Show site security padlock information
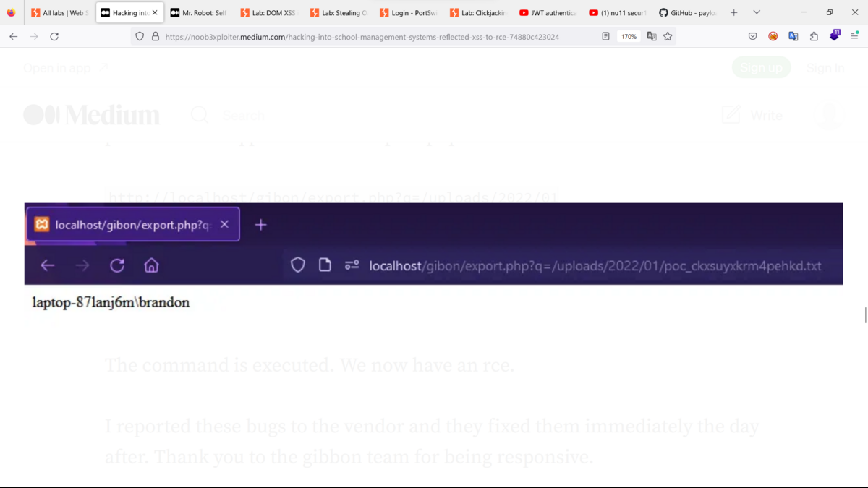868x488 pixels. (155, 36)
